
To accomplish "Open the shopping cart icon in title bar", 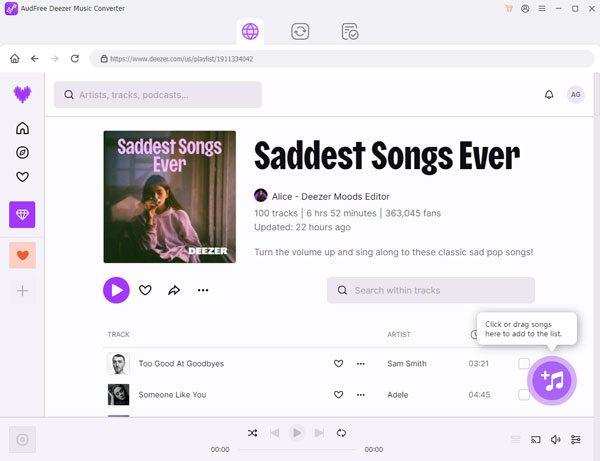I will point(509,8).
